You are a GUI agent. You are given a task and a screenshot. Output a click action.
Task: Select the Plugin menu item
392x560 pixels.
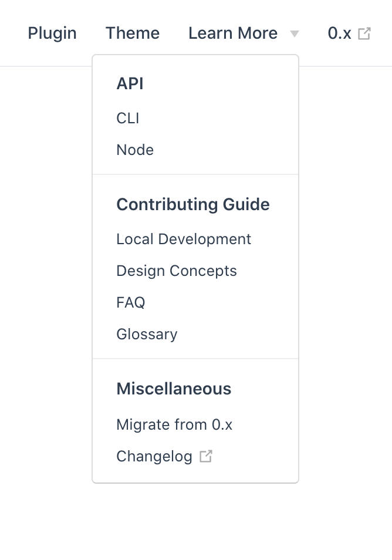(52, 33)
